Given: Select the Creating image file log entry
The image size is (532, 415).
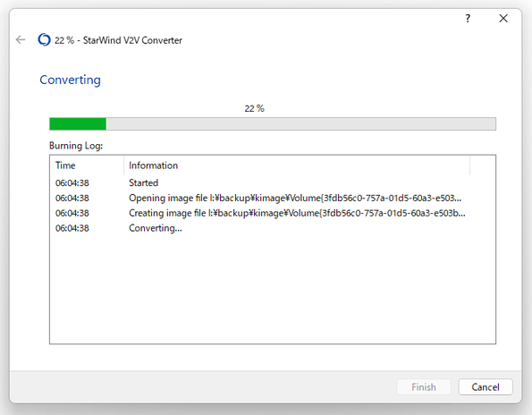Looking at the screenshot, I should 273,213.
